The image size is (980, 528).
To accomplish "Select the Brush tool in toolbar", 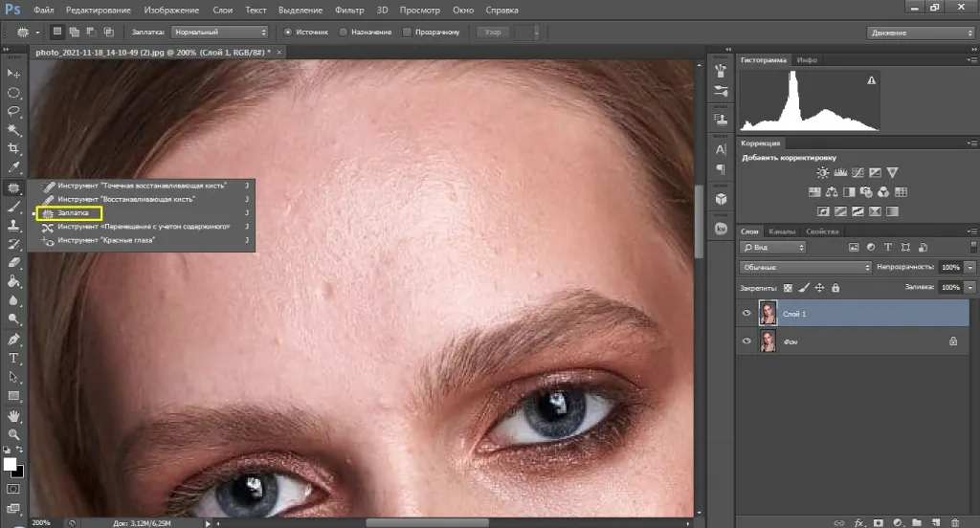I will [13, 207].
